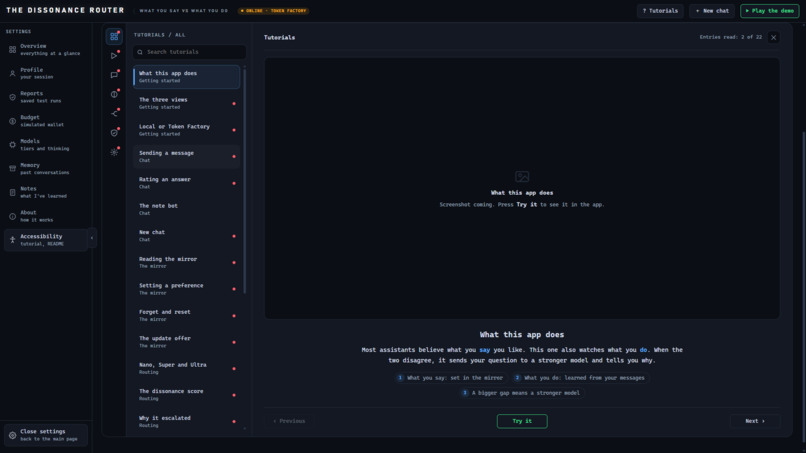This screenshot has height=453, width=806.
Task: Open the Budget settings page
Action: tap(46, 121)
